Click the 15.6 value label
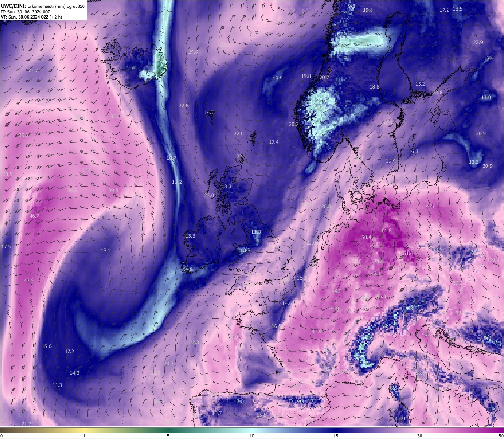The image size is (504, 439). [x=46, y=346]
